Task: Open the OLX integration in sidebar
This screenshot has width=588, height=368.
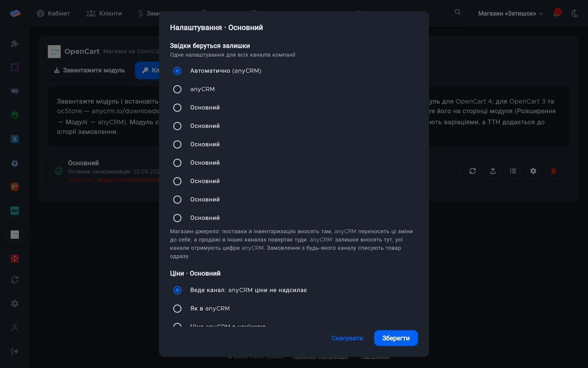Action: coord(15,210)
